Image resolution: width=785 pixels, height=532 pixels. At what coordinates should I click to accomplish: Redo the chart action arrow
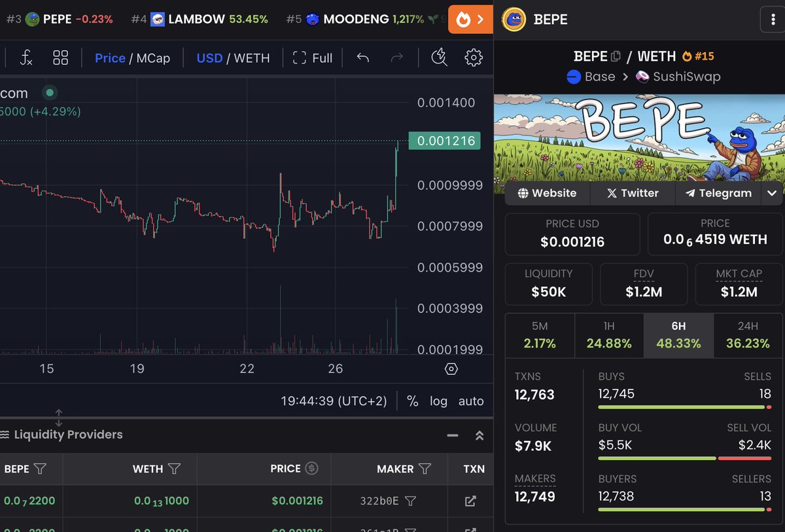tap(396, 58)
